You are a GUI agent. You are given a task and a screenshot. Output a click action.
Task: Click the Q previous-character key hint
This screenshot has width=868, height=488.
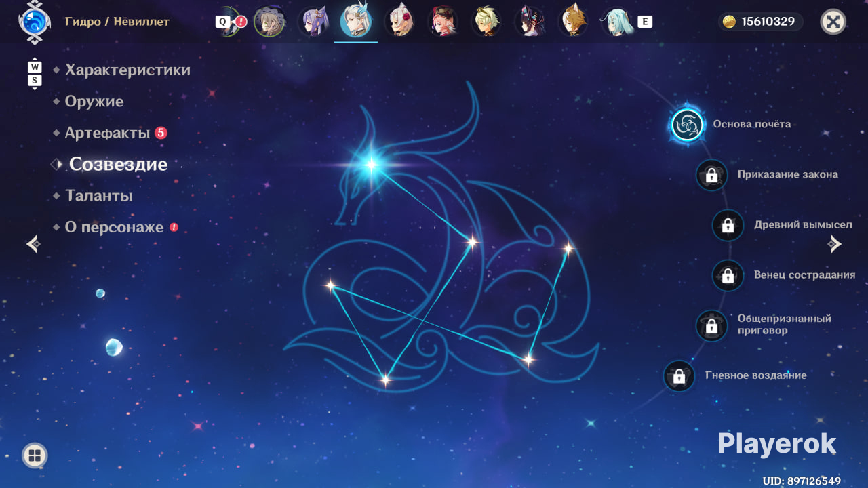(x=222, y=22)
